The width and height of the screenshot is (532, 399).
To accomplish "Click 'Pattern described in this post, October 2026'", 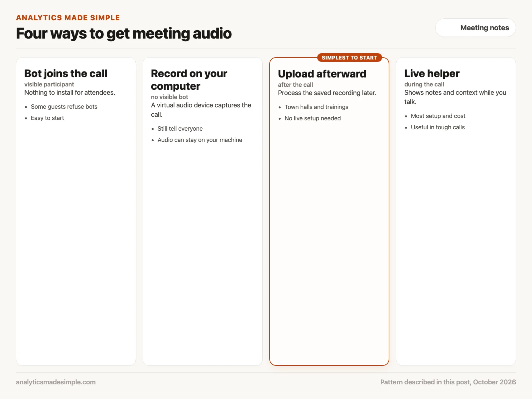I will coord(448,382).
